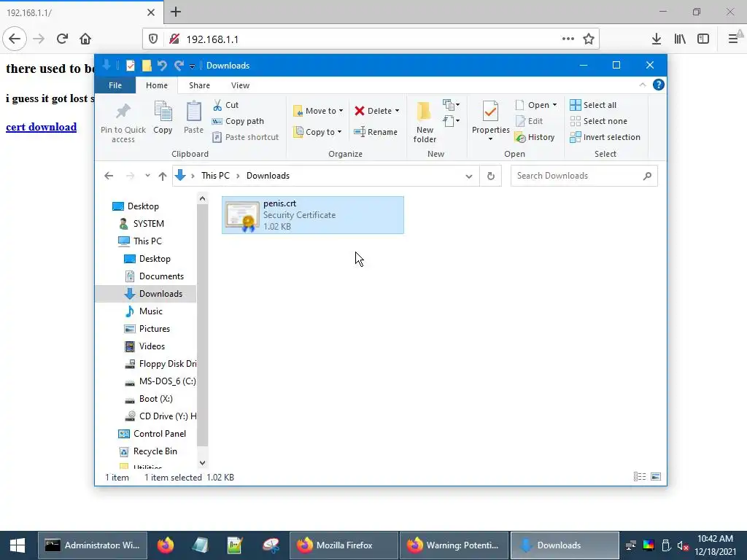Click Copy path in Clipboard group
This screenshot has width=747, height=560.
click(x=238, y=121)
